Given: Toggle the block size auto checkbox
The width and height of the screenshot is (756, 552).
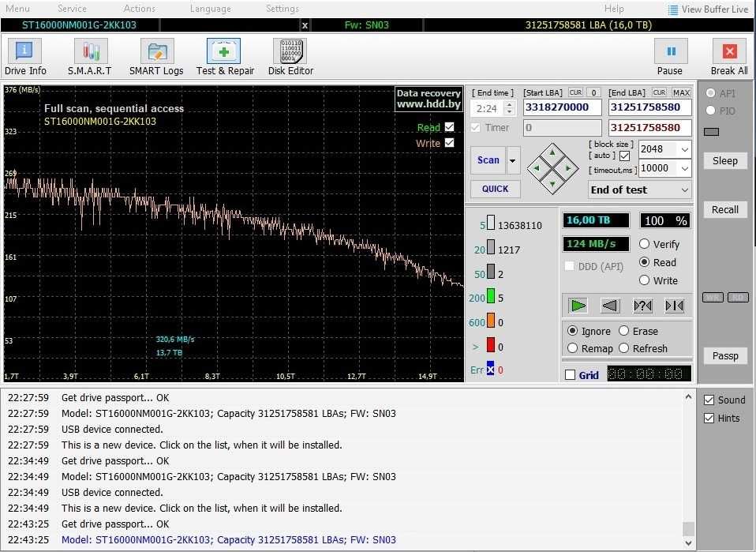Looking at the screenshot, I should pyautogui.click(x=624, y=156).
